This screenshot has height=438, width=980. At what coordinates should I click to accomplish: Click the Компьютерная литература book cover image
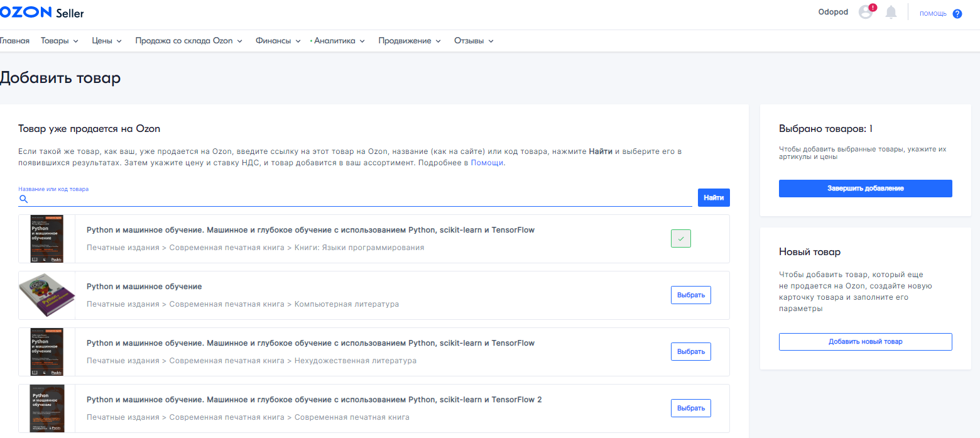[x=47, y=295]
